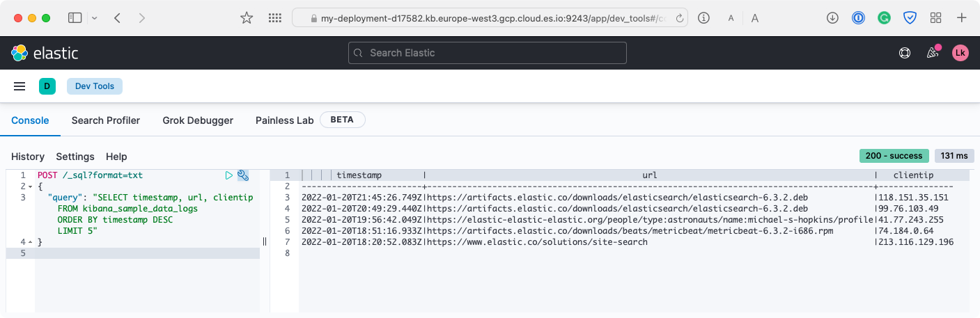Bookmark this page with star icon
Image resolution: width=980 pixels, height=318 pixels.
247,18
